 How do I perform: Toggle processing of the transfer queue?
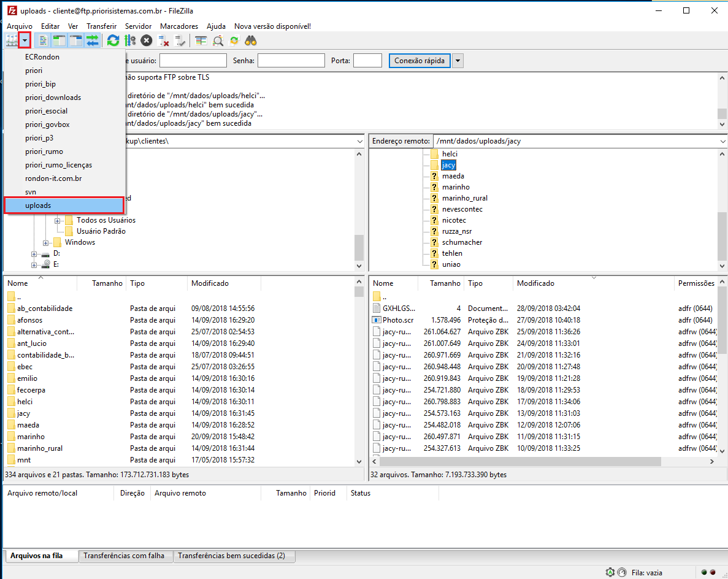point(130,41)
